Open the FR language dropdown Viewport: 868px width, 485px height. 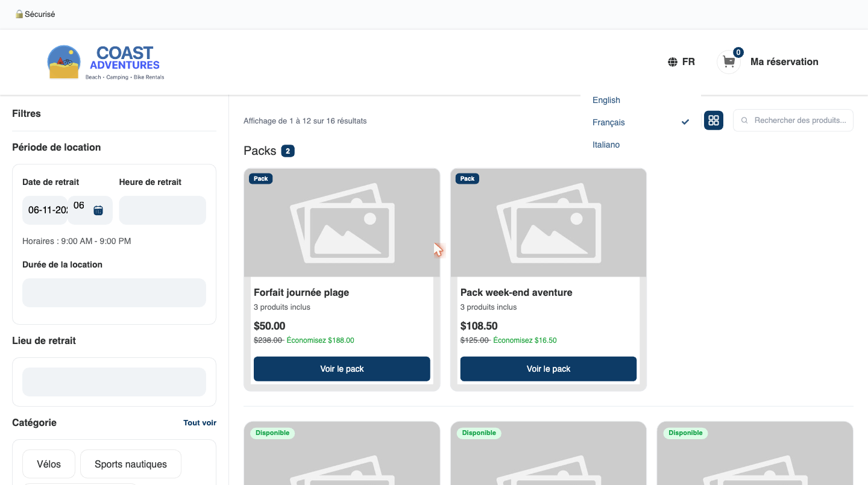tap(682, 62)
